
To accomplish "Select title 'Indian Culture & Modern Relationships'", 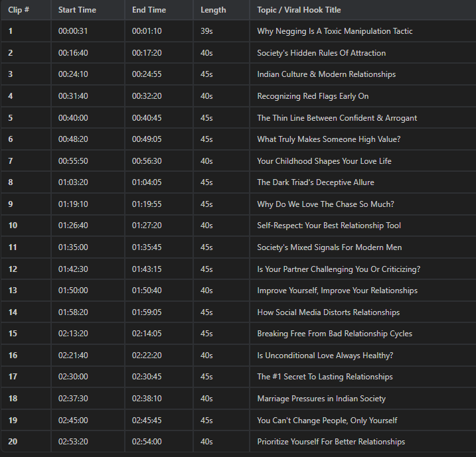I will [x=327, y=74].
